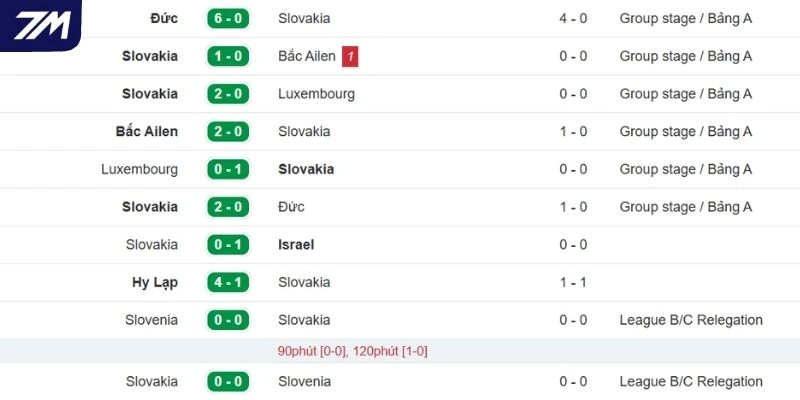Open the Luxembourg 0 - 1 Slovakia score
Image resolution: width=800 pixels, height=400 pixels.
point(228,169)
